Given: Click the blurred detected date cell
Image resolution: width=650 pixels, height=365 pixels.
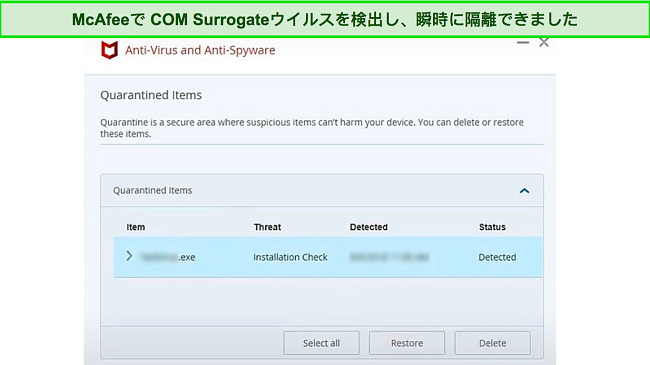Looking at the screenshot, I should point(389,257).
